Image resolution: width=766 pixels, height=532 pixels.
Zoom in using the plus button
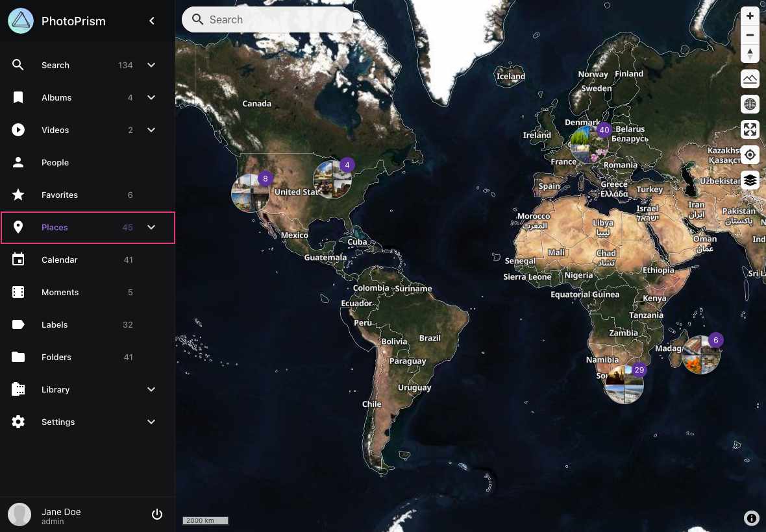point(750,16)
